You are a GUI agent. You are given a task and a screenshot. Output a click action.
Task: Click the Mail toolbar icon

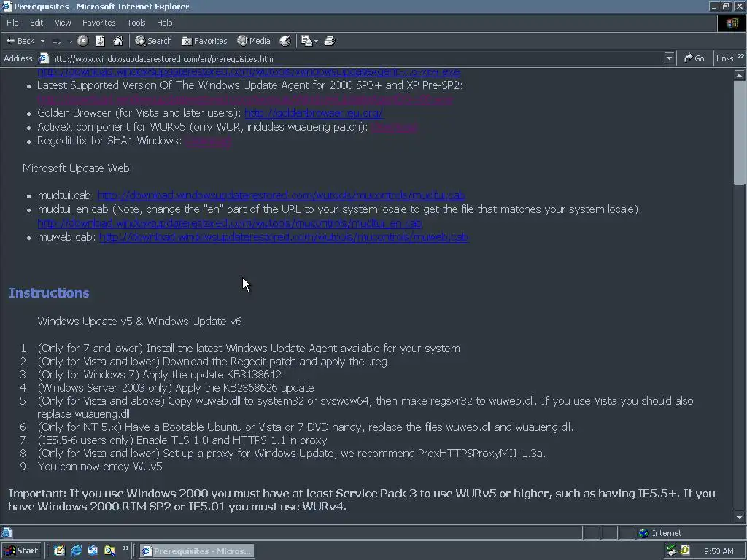(307, 41)
